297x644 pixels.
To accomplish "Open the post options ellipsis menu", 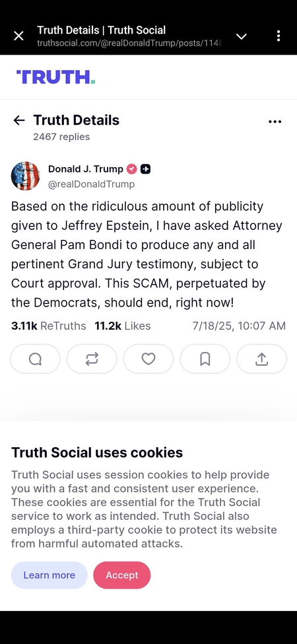I will (275, 122).
